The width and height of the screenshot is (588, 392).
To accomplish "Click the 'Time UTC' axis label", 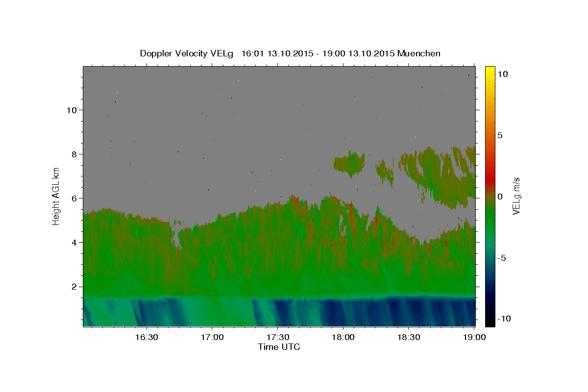I will 279,347.
